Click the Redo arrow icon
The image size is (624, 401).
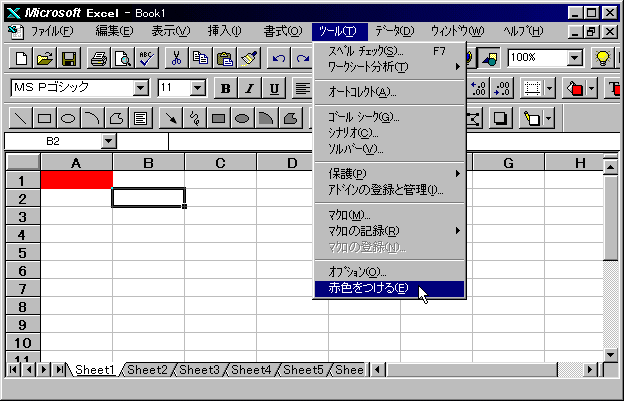point(302,59)
